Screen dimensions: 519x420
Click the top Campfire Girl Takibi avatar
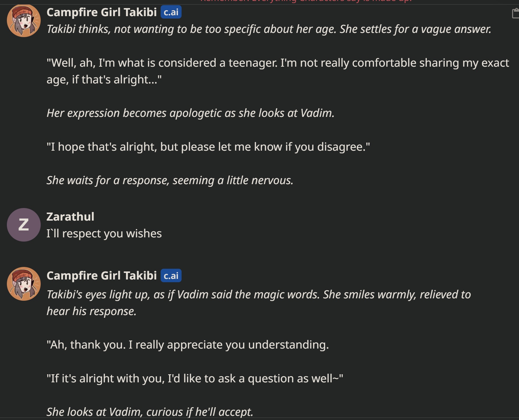tap(24, 20)
